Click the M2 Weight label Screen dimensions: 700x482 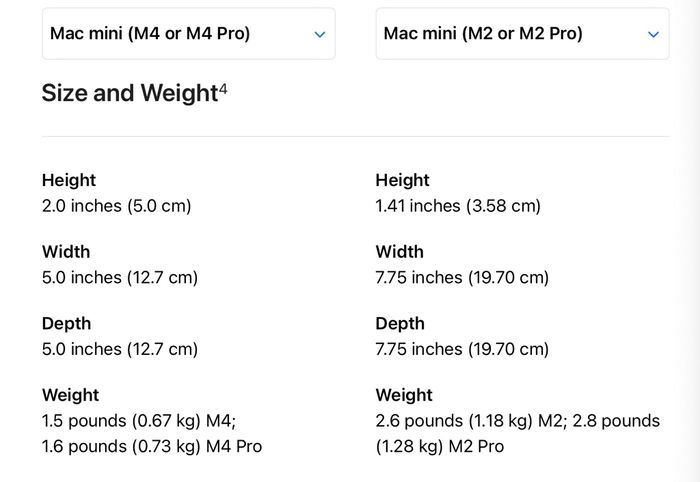pos(404,395)
